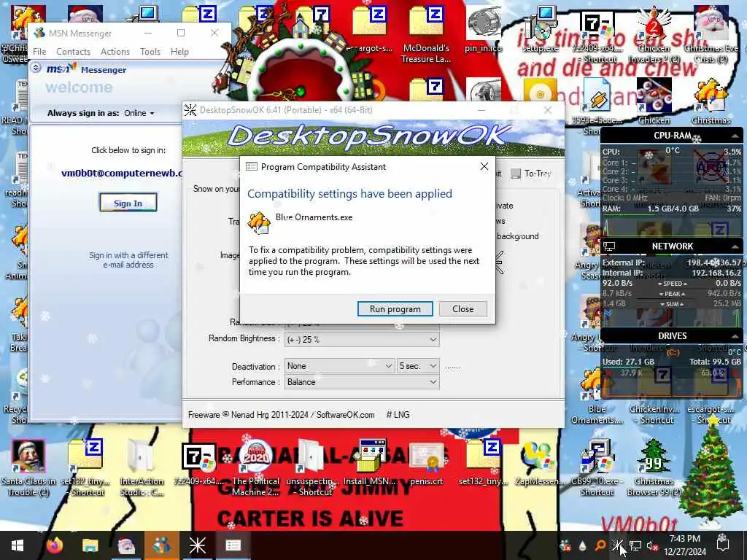This screenshot has width=747, height=560.
Task: Open the Help menu in MSN Messenger
Action: click(179, 52)
